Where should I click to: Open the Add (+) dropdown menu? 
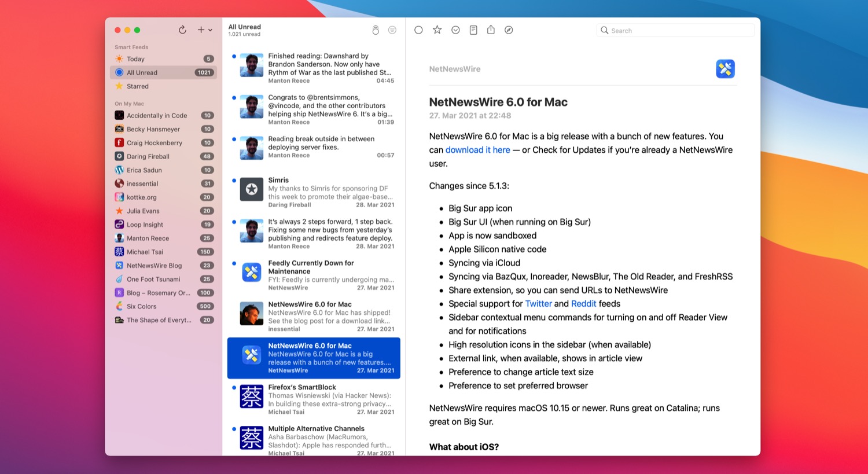[x=204, y=30]
